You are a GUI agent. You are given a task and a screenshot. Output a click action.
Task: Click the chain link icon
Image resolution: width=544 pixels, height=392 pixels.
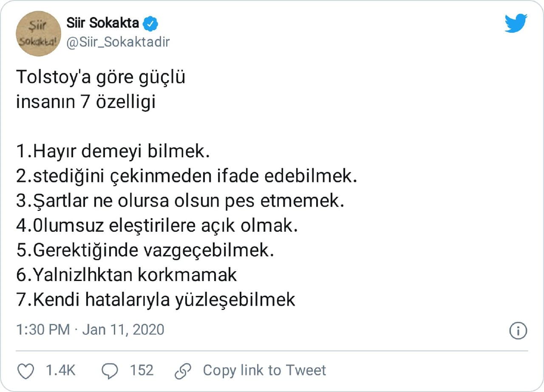[x=183, y=371]
